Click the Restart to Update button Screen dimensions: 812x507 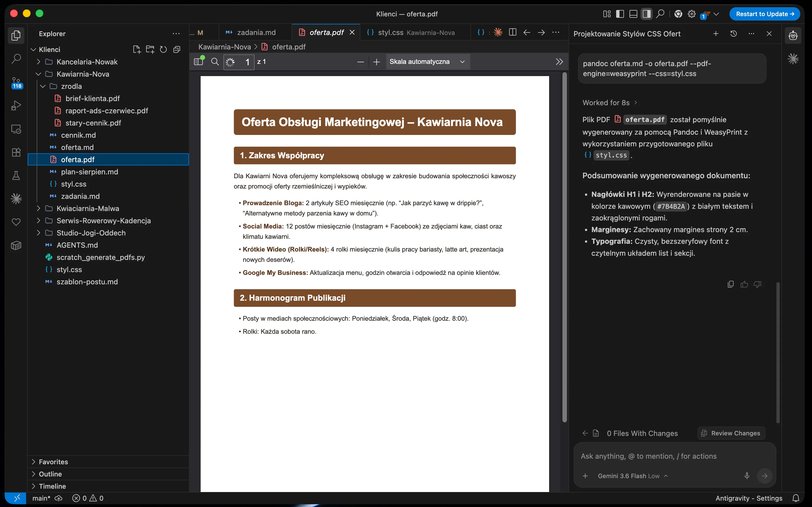click(765, 14)
